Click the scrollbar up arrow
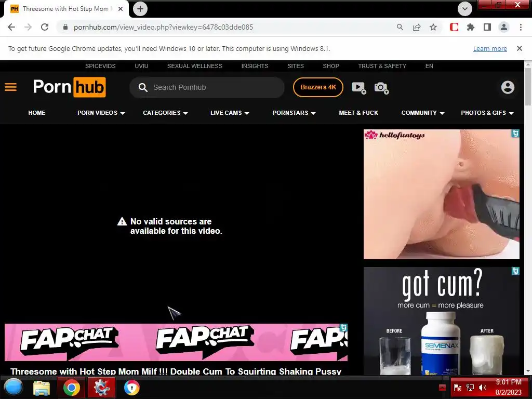This screenshot has height=399, width=532. 528,64
